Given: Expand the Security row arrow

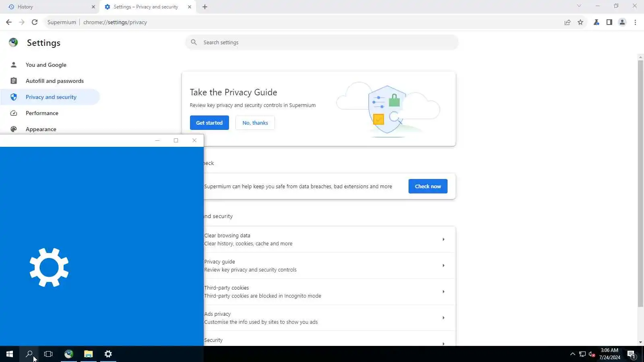Looking at the screenshot, I should click(x=444, y=343).
